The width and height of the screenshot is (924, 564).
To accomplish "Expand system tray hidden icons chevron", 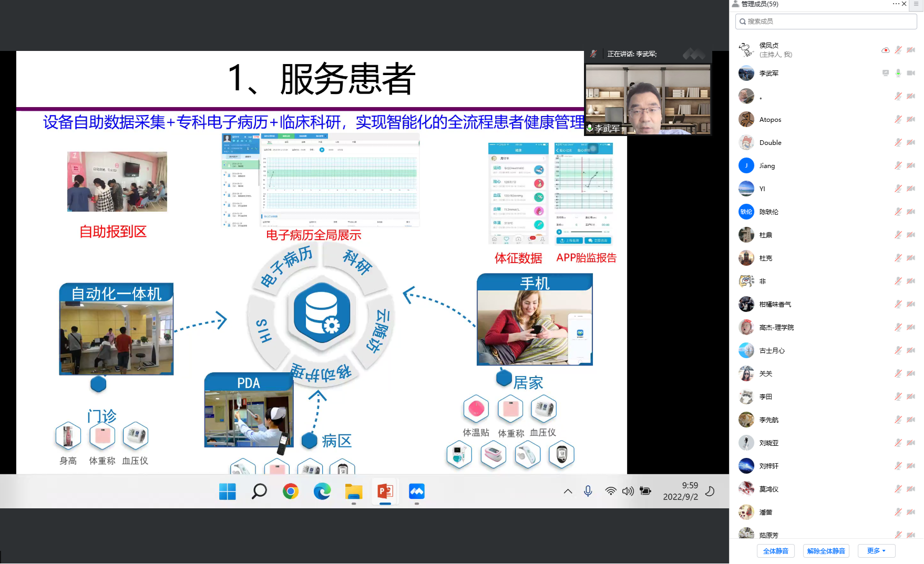I will pyautogui.click(x=568, y=492).
